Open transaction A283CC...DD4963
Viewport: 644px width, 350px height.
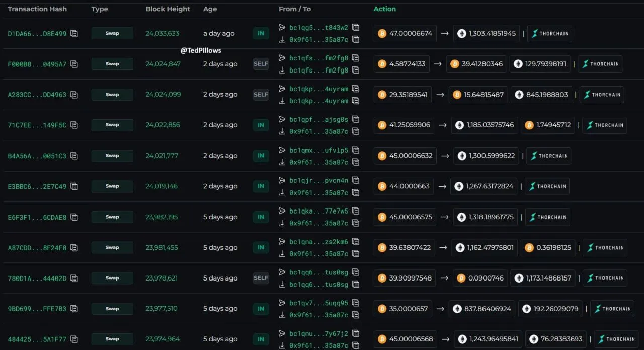[x=37, y=95]
